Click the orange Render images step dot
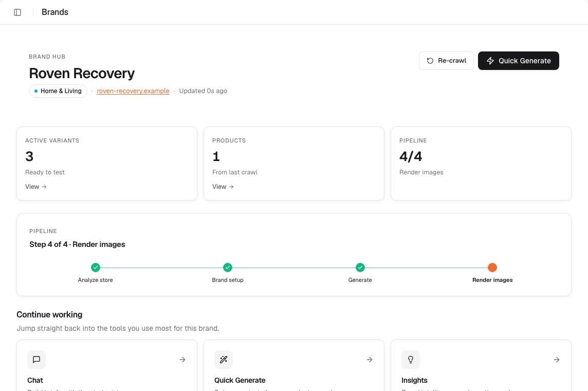Screen dimensions: 588x391 [492, 268]
